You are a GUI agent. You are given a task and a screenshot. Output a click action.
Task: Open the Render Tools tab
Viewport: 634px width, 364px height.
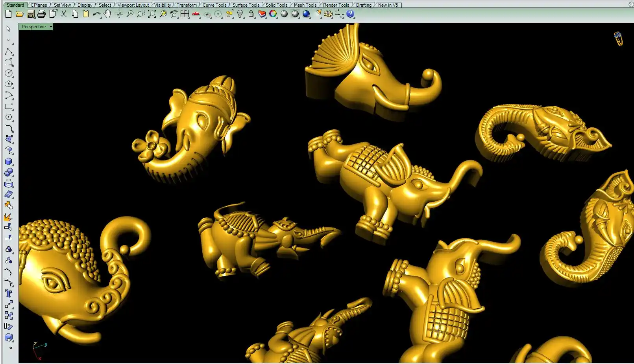pos(336,5)
